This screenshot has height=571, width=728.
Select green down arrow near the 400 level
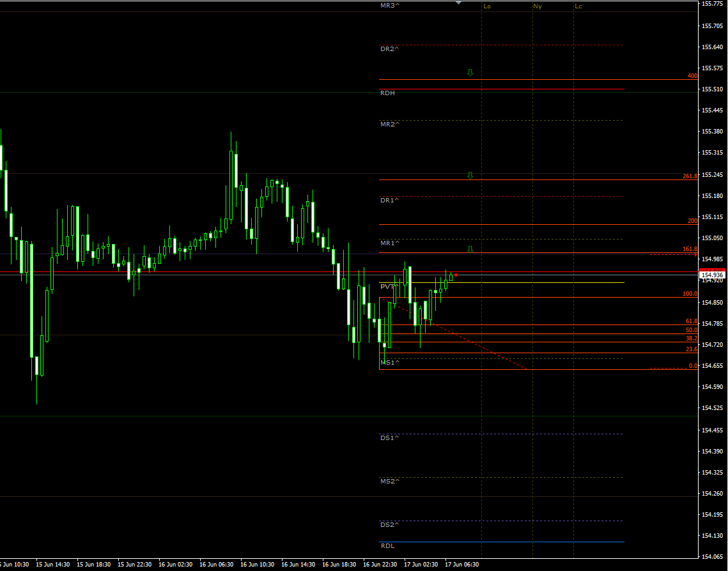(x=470, y=72)
